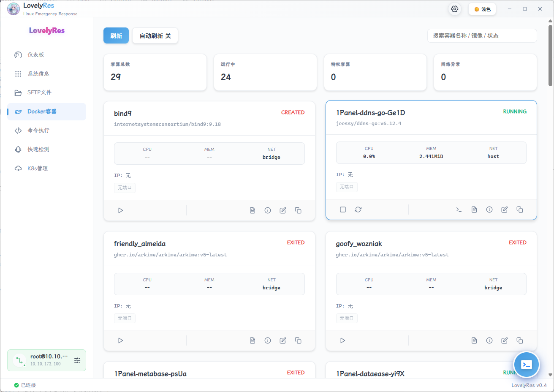554x392 pixels.
Task: Click the edit icon on the goofy_wozniak card
Action: (505, 340)
